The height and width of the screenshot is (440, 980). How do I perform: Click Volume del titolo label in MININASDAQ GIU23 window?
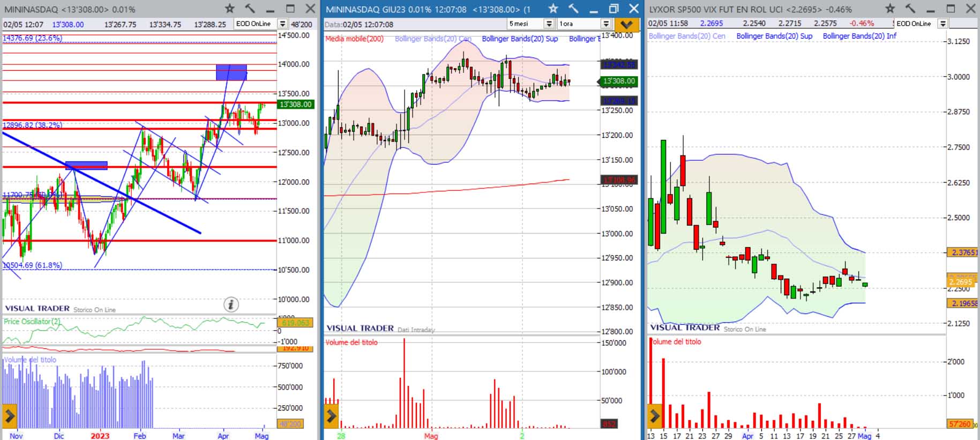tap(351, 342)
